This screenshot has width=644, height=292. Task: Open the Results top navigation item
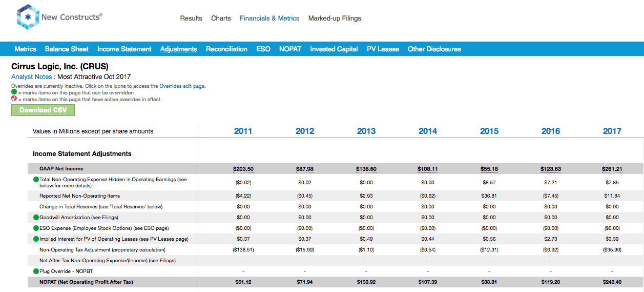(x=191, y=18)
